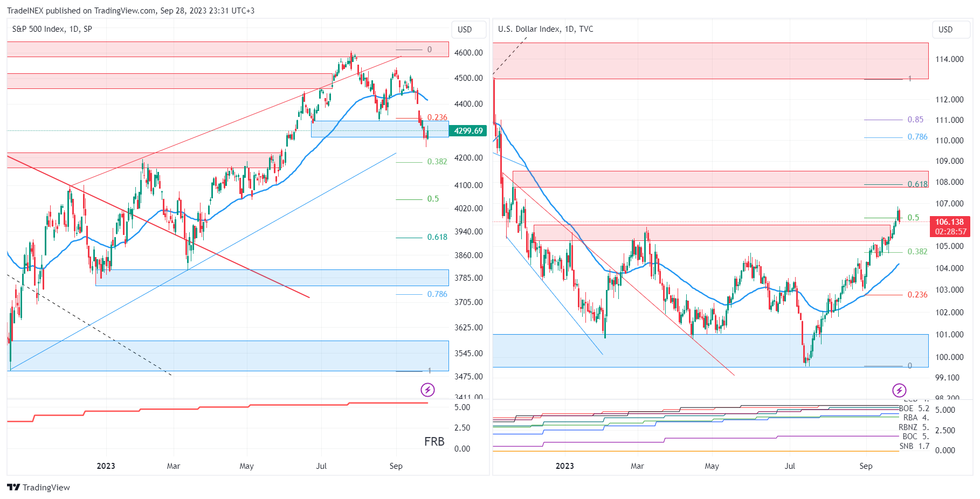Screen dimensions: 980x499
Task: Select the 0.618 Fibonacci label on S&P 500 chart
Action: click(x=437, y=237)
